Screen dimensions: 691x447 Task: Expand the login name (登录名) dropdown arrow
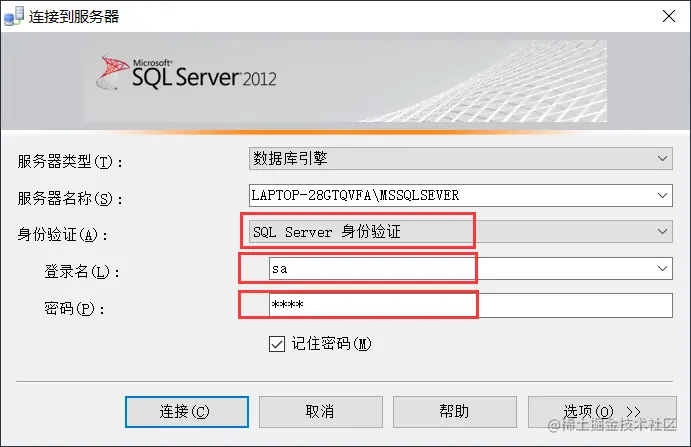tap(662, 268)
